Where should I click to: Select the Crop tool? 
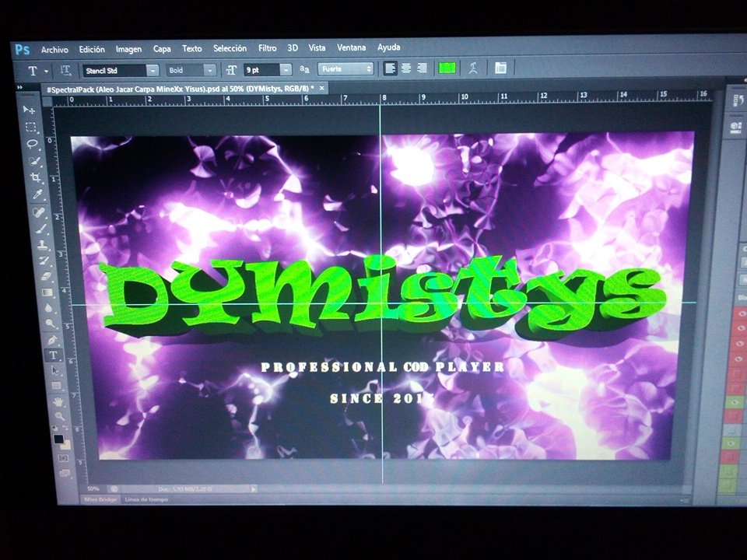35,177
